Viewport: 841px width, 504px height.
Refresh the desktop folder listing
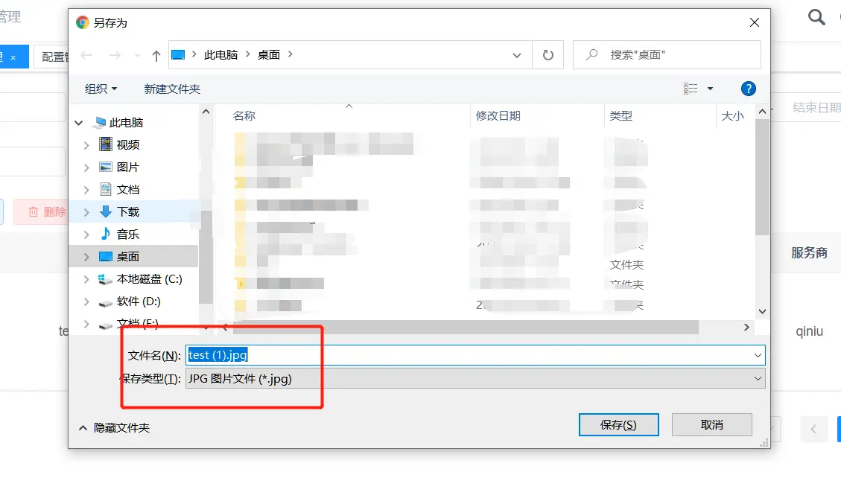pyautogui.click(x=548, y=54)
